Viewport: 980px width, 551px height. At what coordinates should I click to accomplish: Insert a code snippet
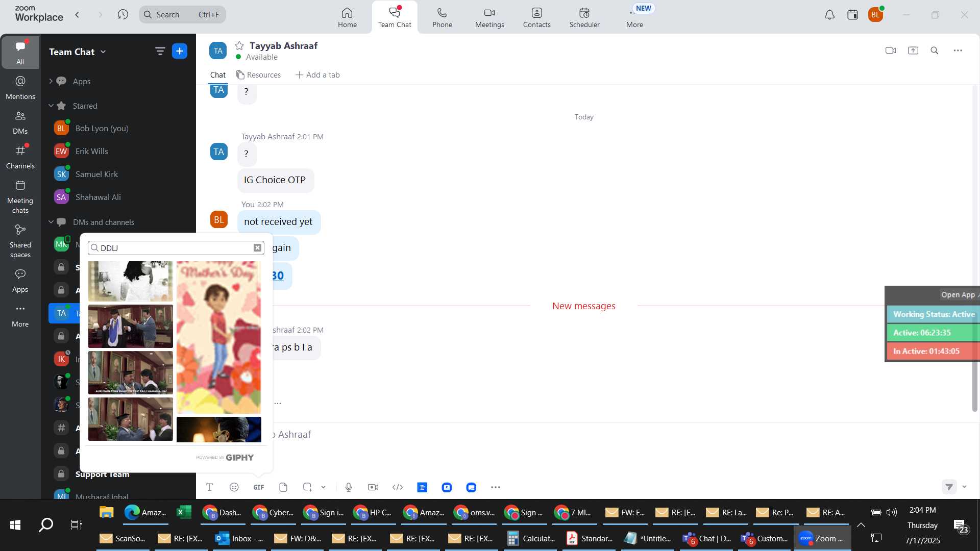click(x=398, y=487)
